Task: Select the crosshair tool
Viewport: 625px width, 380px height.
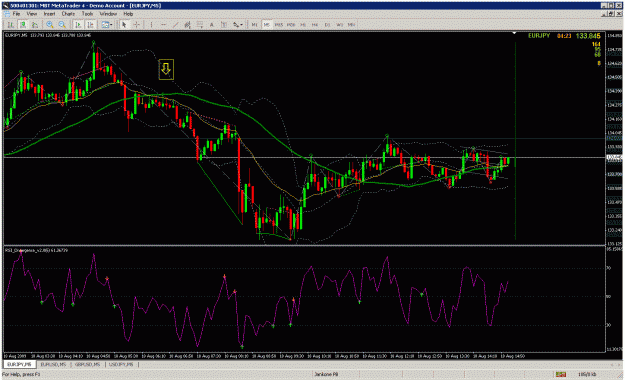Action: (x=137, y=25)
